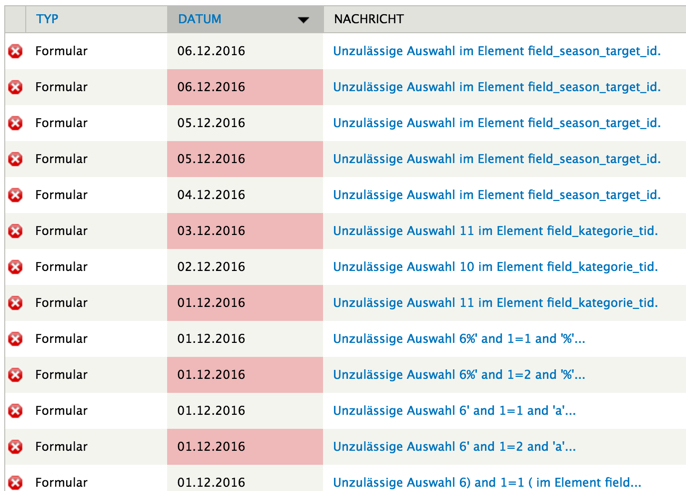Click error icon beside "6' and 1=1" message

pos(15,411)
